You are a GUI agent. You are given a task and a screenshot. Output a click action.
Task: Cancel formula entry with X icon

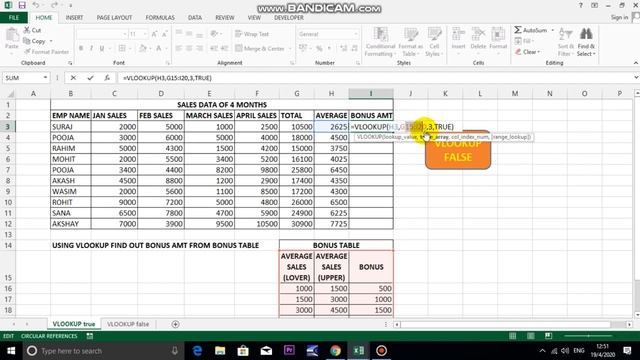[x=73, y=78]
